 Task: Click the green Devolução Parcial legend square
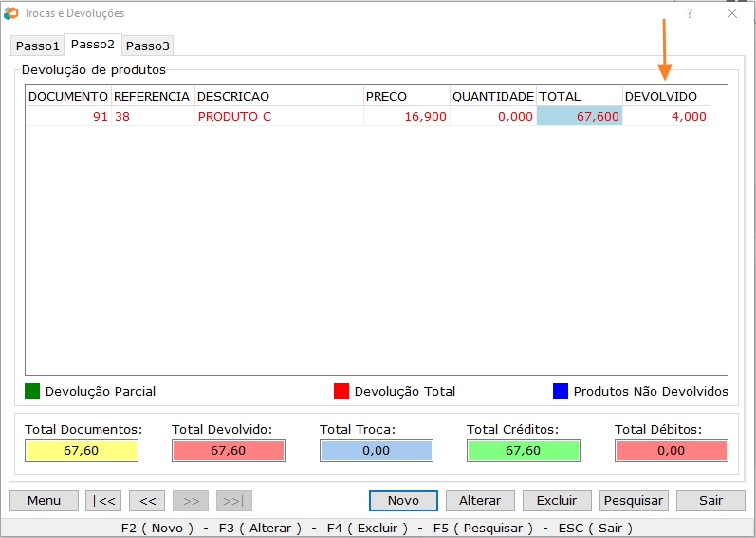coord(33,391)
